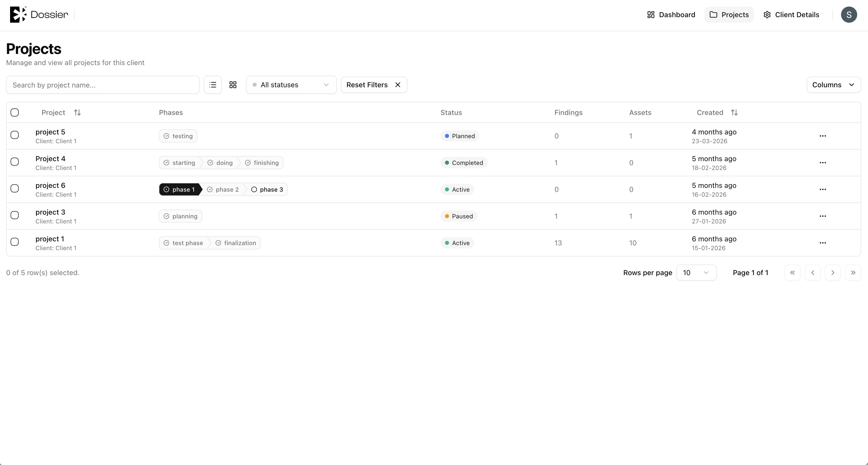Go to first page of results
The image size is (868, 465).
tap(793, 273)
